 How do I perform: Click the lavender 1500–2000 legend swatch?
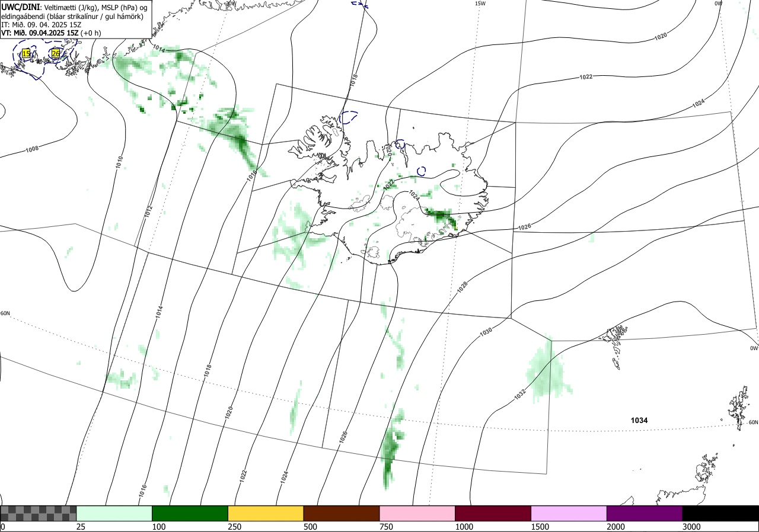(569, 513)
